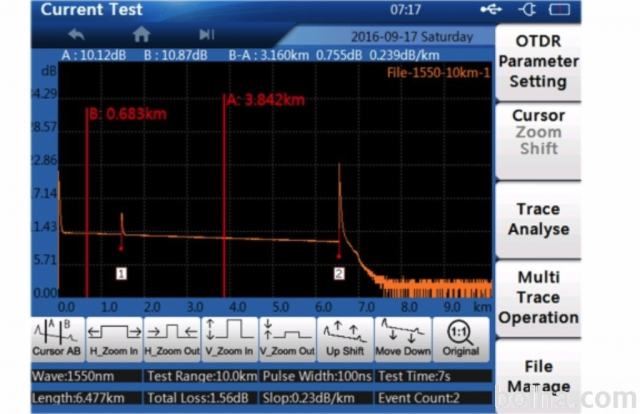Image resolution: width=640 pixels, height=414 pixels.
Task: Click the H_Zoom In icon
Action: tap(114, 339)
